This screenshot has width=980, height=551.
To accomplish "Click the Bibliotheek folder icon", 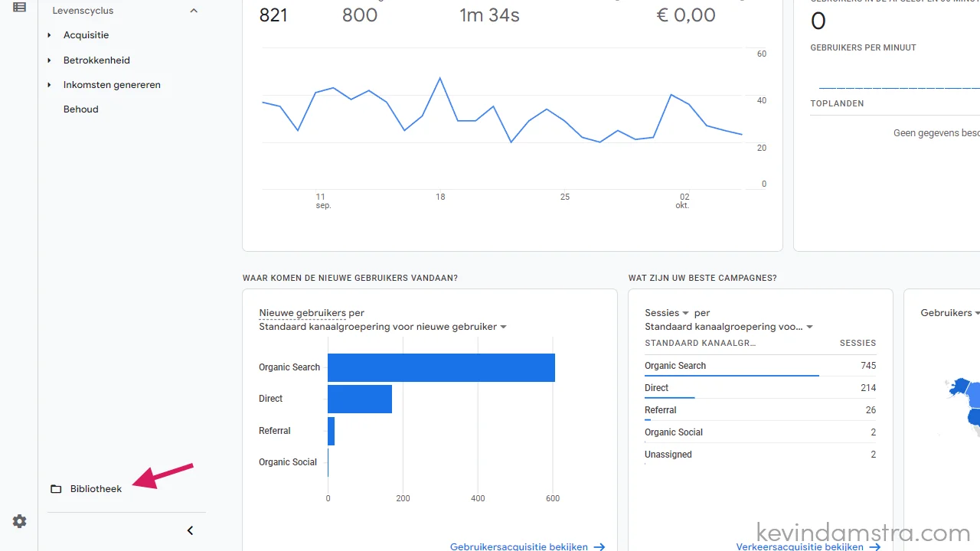I will [56, 489].
